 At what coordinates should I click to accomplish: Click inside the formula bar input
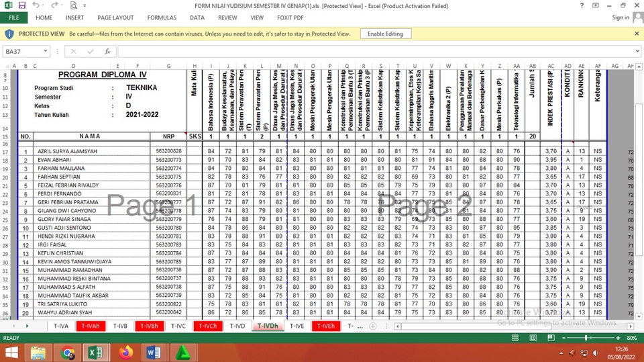[x=376, y=52]
